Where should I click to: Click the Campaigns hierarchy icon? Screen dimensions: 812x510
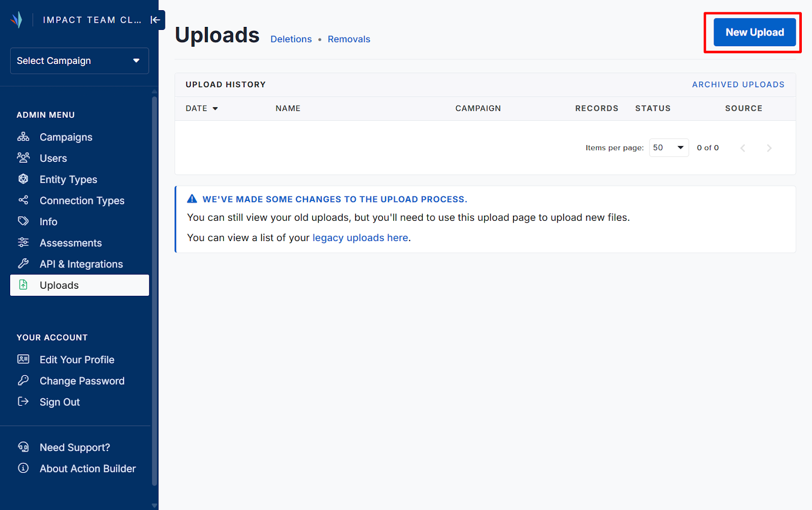pyautogui.click(x=23, y=137)
